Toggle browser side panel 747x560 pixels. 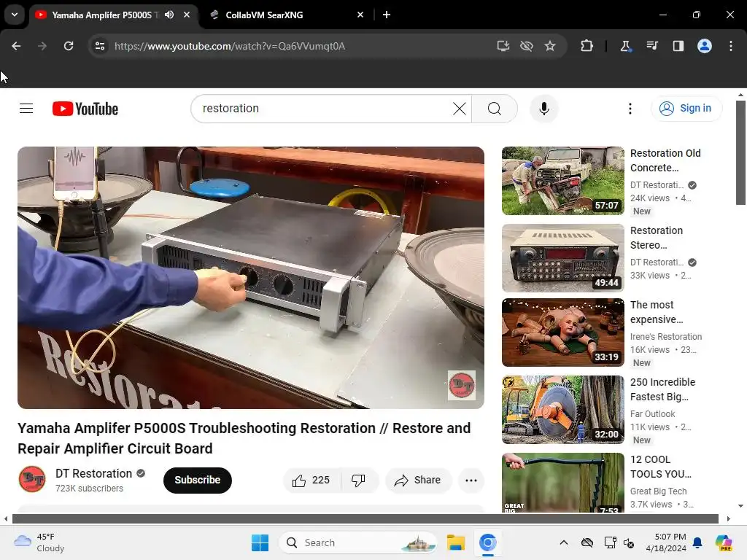tap(678, 46)
